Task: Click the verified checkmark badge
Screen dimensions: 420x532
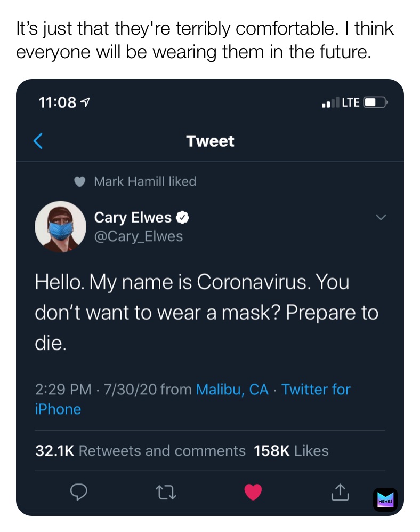Action: 182,218
